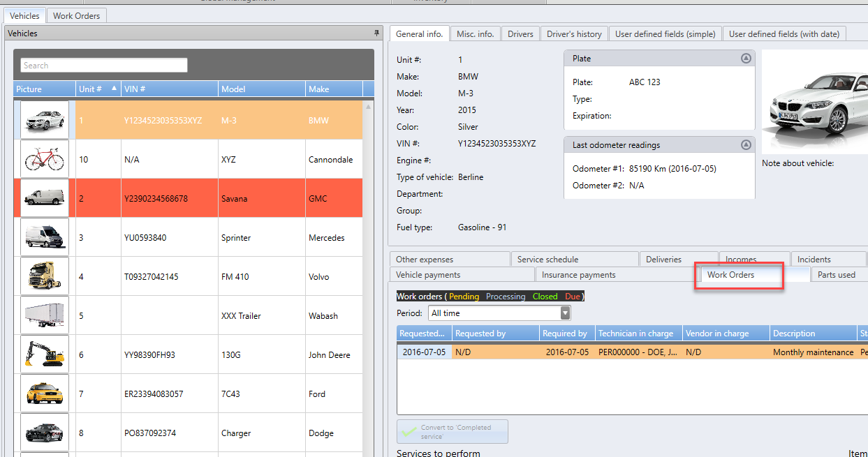Open the Misc. info. tab

(x=475, y=33)
